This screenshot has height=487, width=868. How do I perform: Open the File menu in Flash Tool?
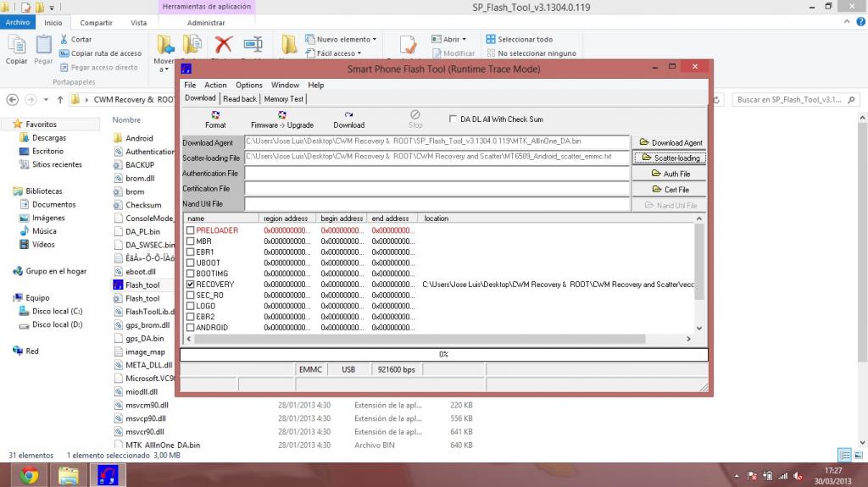190,86
